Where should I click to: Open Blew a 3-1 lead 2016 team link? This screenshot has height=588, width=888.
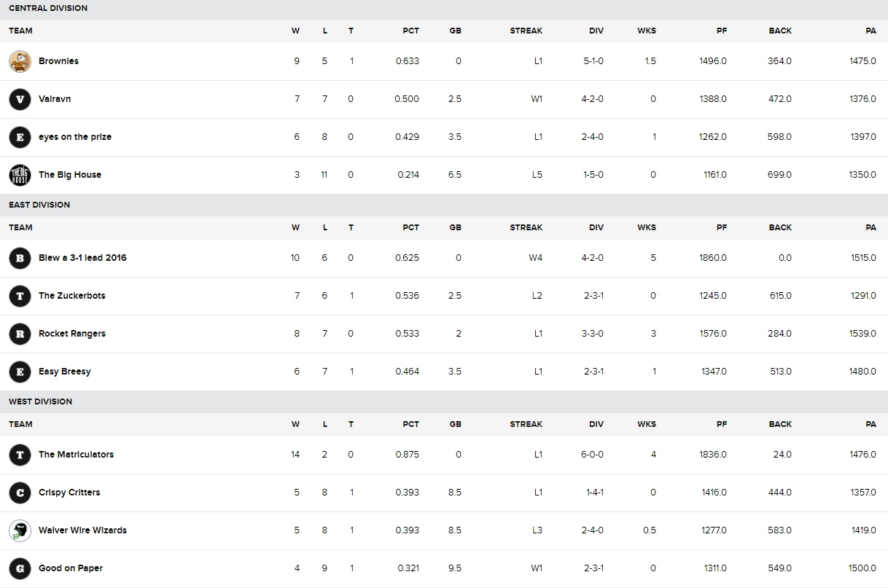pos(82,258)
